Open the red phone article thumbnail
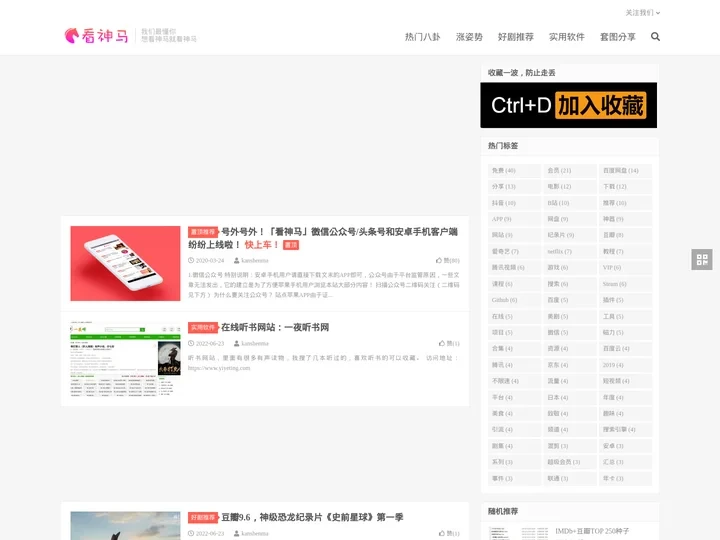The height and width of the screenshot is (540, 720). click(x=125, y=263)
